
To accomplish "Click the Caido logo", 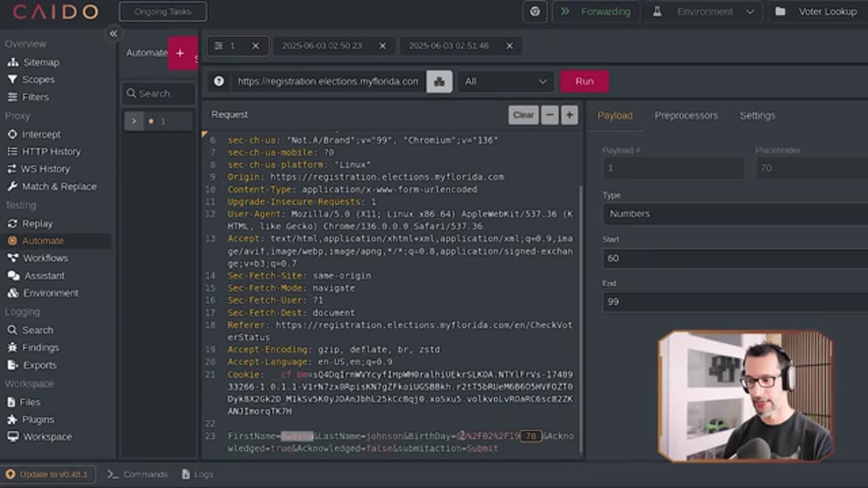I will point(56,12).
